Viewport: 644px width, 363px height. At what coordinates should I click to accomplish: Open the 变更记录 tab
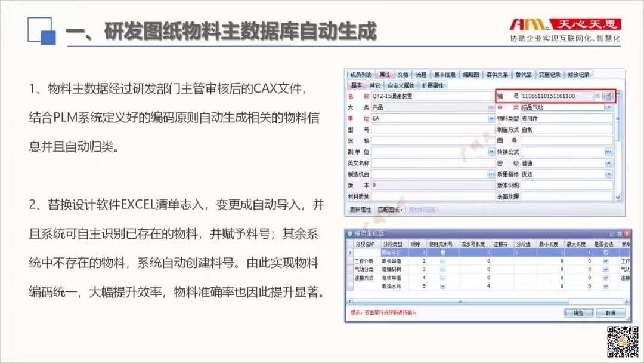pos(550,75)
